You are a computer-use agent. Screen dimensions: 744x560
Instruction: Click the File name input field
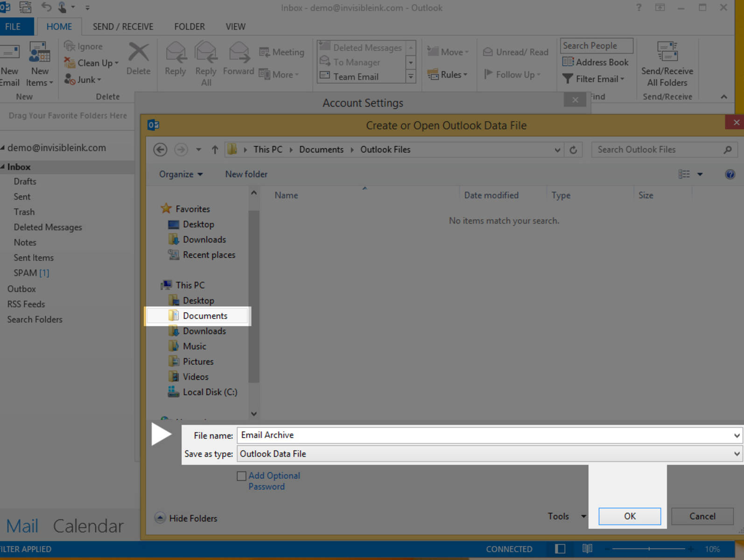click(489, 435)
